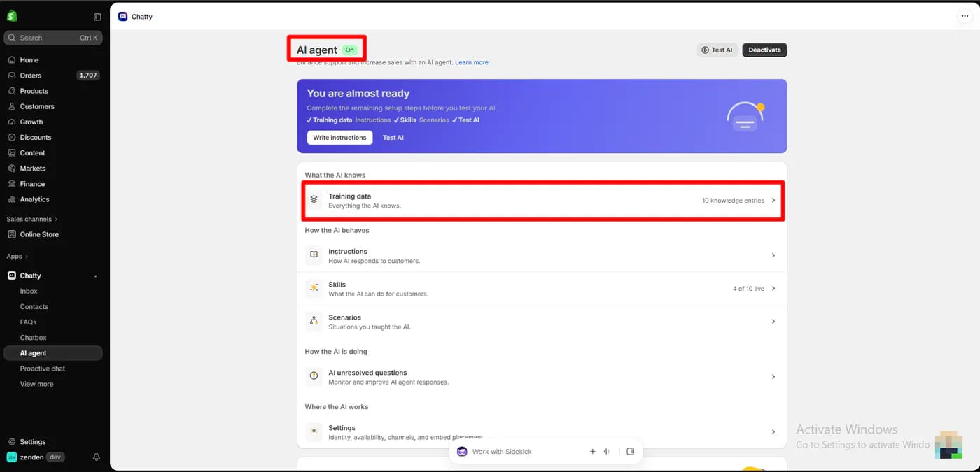The width and height of the screenshot is (980, 472).
Task: Click the Settings row gear icon
Action: (x=314, y=431)
